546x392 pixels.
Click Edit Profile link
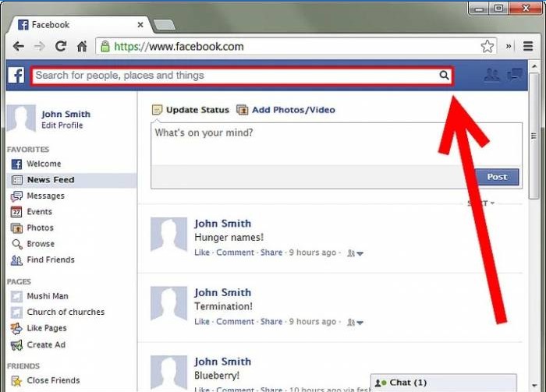click(x=62, y=125)
